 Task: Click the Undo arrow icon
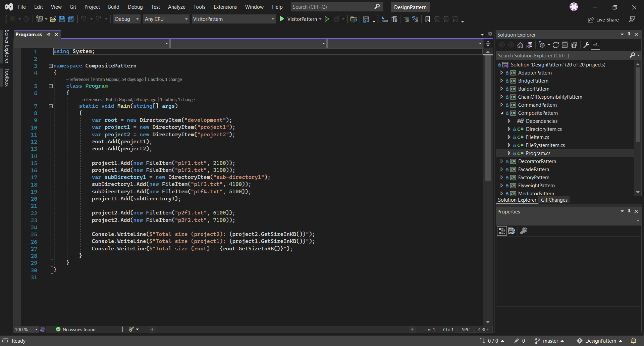point(84,19)
